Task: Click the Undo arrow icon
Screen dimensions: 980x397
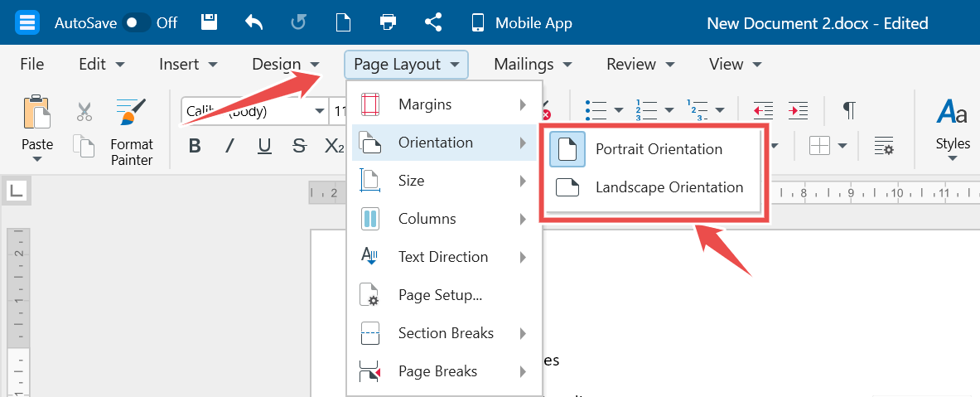Action: click(x=253, y=23)
